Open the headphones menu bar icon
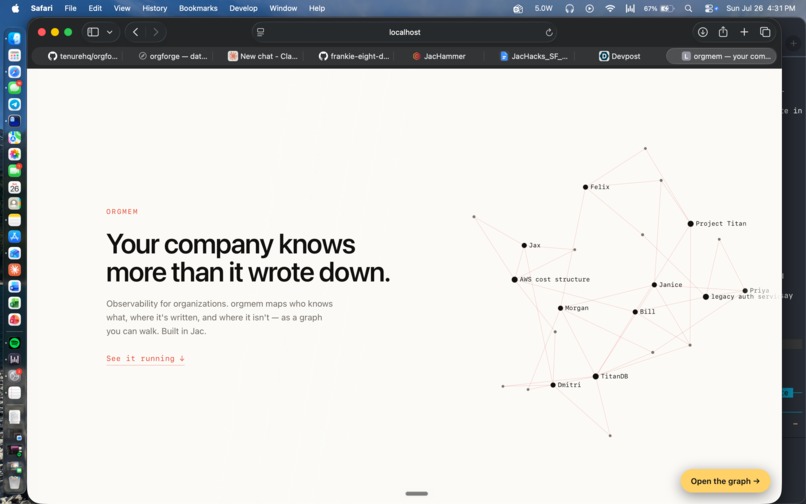 tap(570, 8)
